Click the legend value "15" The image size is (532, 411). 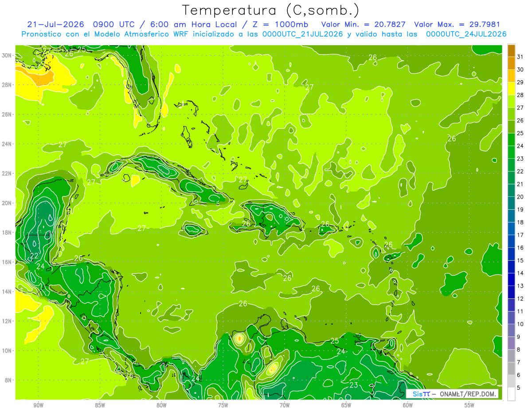tap(520, 260)
